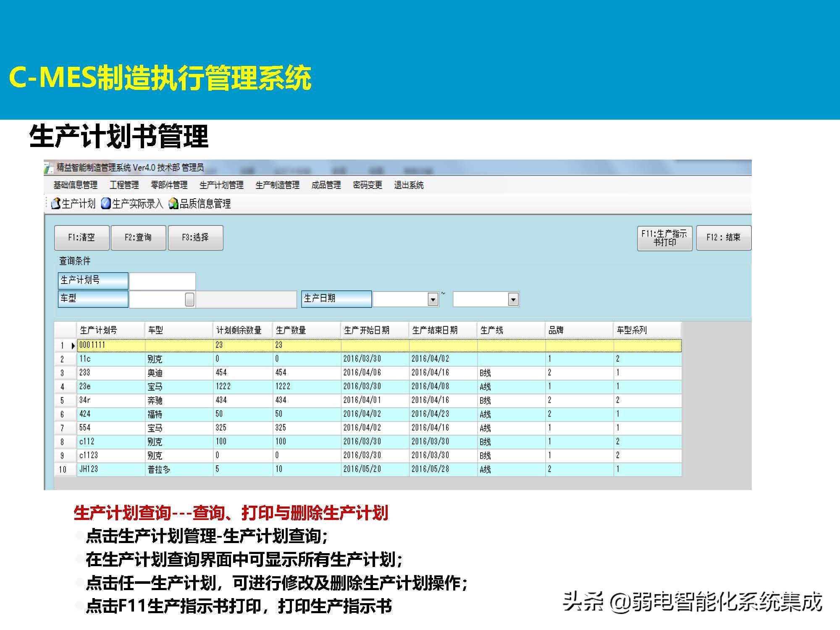This screenshot has width=840, height=630.
Task: Sort by the 计划剩余数量 column header
Action: point(243,330)
